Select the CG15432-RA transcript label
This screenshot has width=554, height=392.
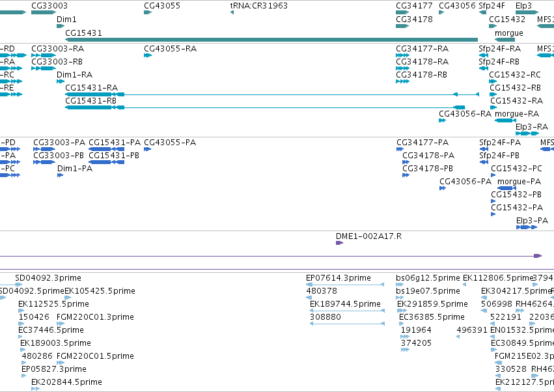click(516, 100)
